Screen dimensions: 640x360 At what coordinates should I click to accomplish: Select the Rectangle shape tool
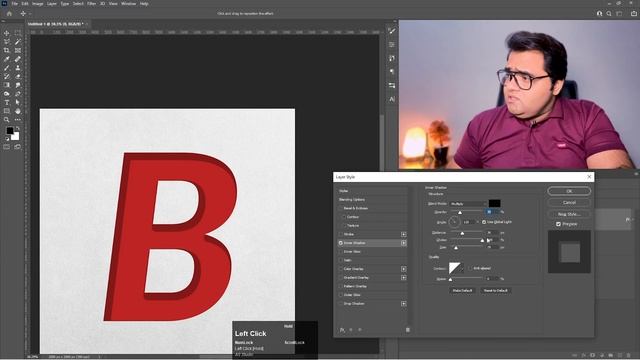tap(7, 111)
